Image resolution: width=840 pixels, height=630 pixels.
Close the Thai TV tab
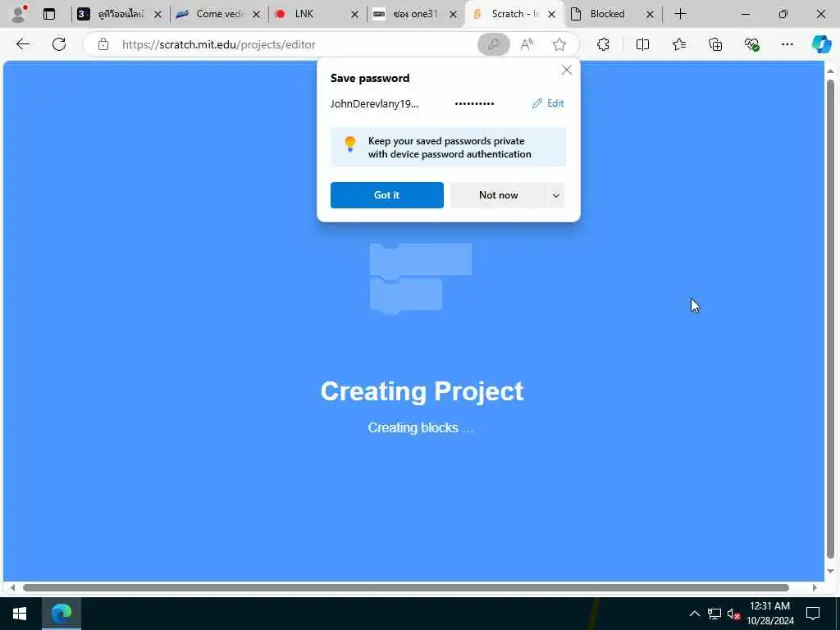coord(157,15)
